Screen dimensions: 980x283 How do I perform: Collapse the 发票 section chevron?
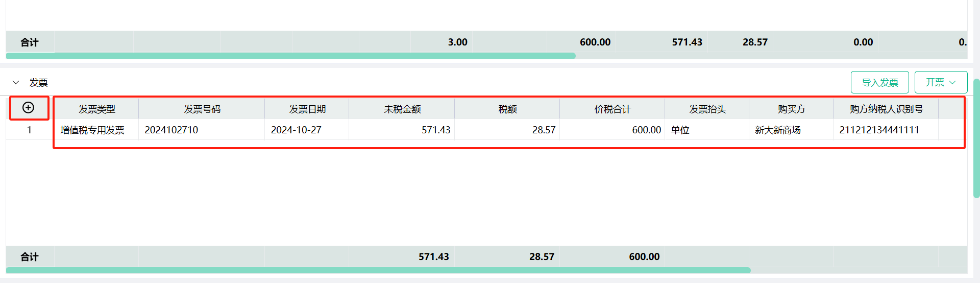tap(16, 82)
